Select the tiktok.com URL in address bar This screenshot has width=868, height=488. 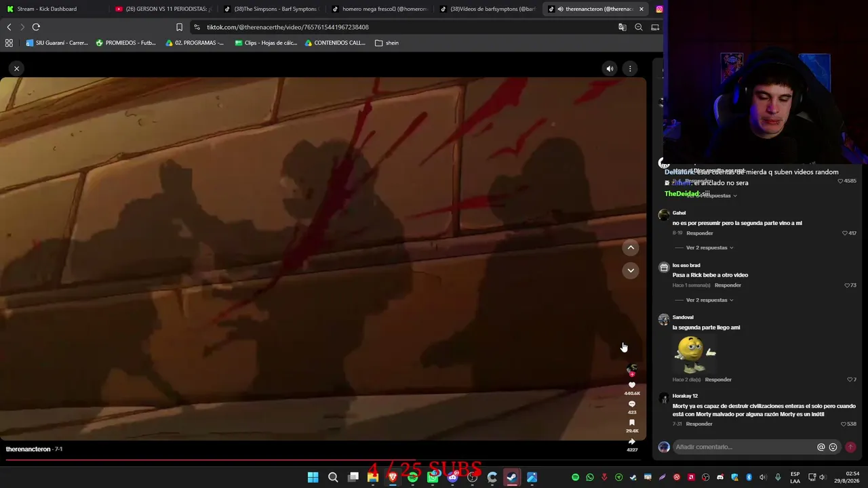click(x=288, y=27)
